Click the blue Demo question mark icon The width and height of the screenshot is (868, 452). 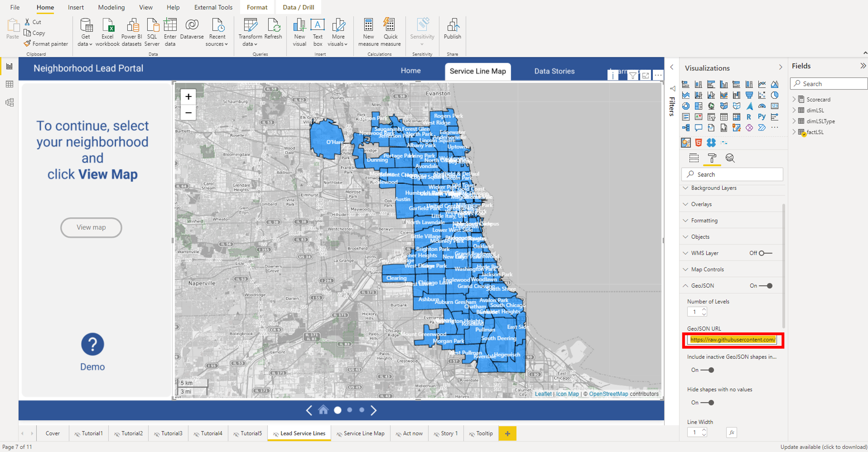click(92, 344)
